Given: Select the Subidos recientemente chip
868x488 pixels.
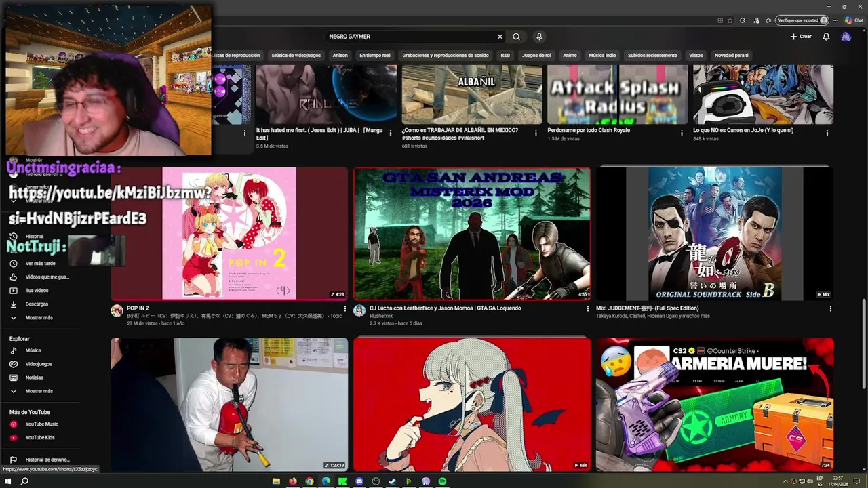Looking at the screenshot, I should pos(652,56).
